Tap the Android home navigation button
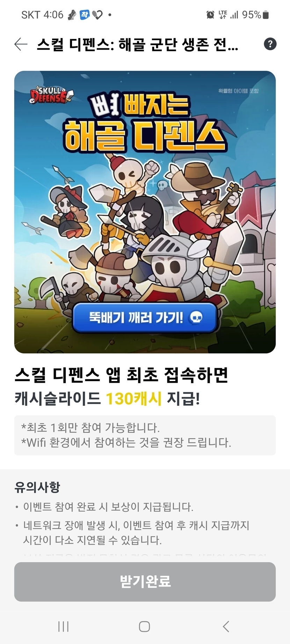This screenshot has height=644, width=290. point(145,627)
